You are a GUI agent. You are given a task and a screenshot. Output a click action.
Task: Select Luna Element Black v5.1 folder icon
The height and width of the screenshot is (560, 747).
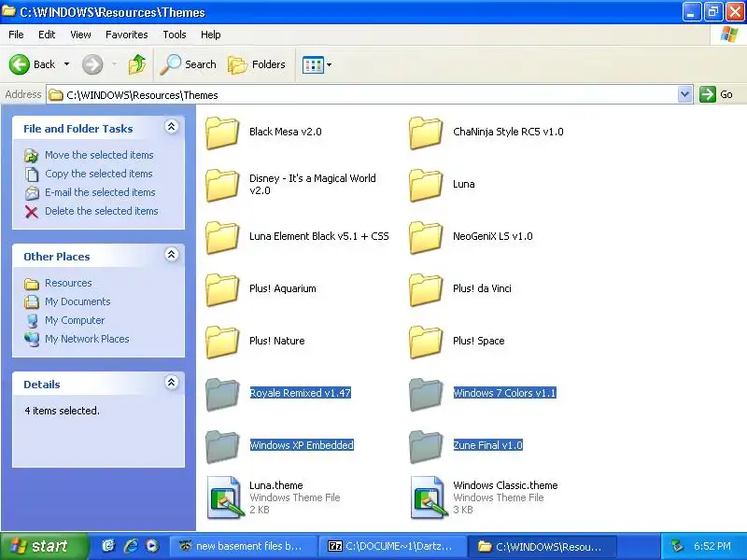[222, 238]
